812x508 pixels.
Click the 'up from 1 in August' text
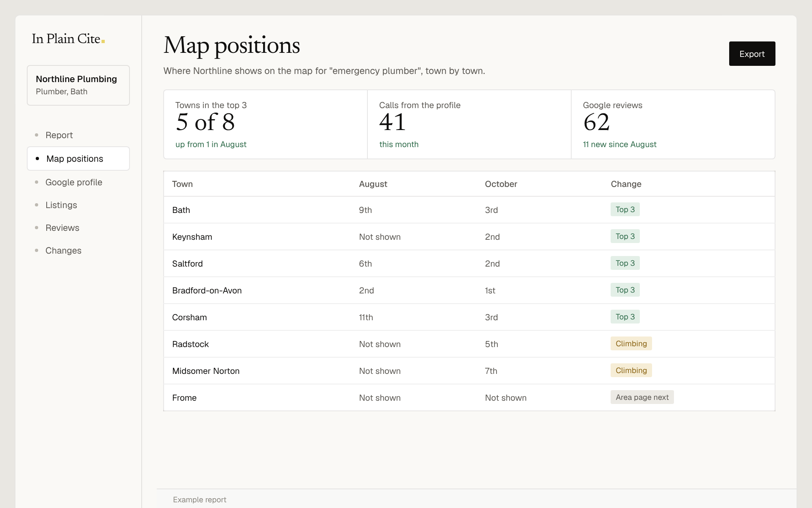click(211, 144)
